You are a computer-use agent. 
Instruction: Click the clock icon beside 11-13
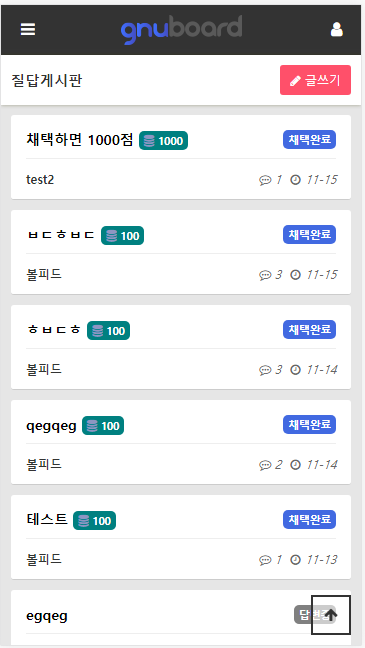click(295, 560)
